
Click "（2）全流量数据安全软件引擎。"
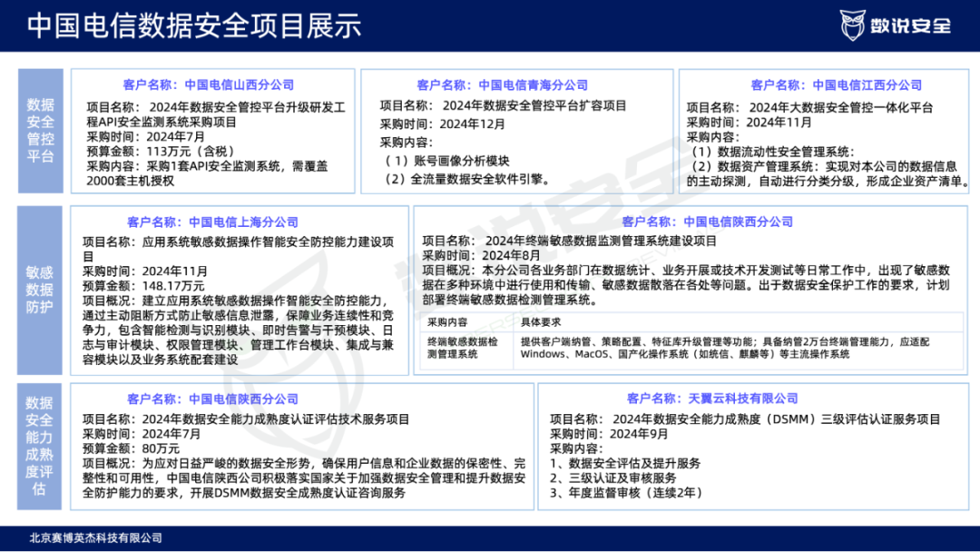(x=467, y=180)
